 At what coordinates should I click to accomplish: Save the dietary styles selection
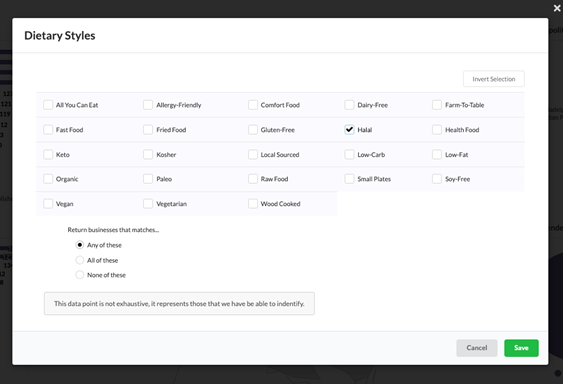tap(521, 348)
